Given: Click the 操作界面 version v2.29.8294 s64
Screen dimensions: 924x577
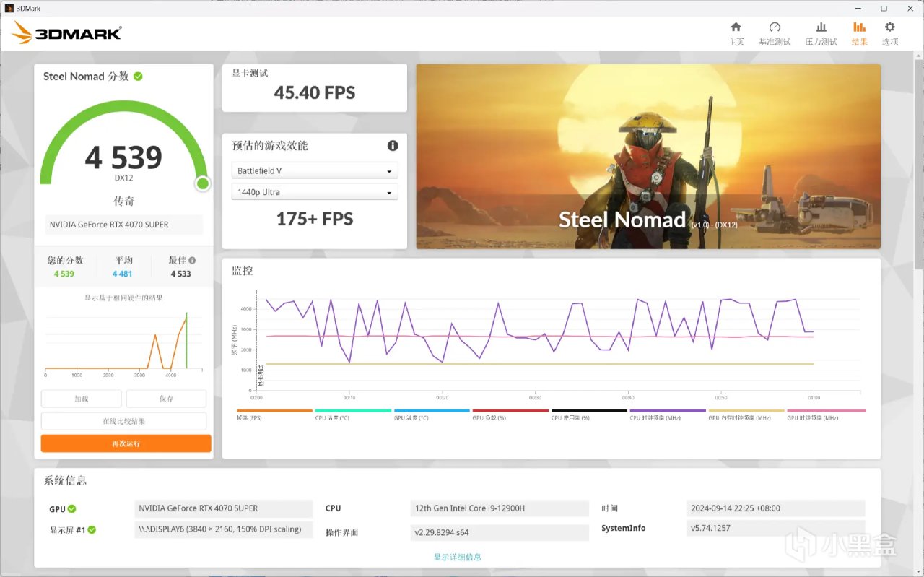Looking at the screenshot, I should (500, 532).
